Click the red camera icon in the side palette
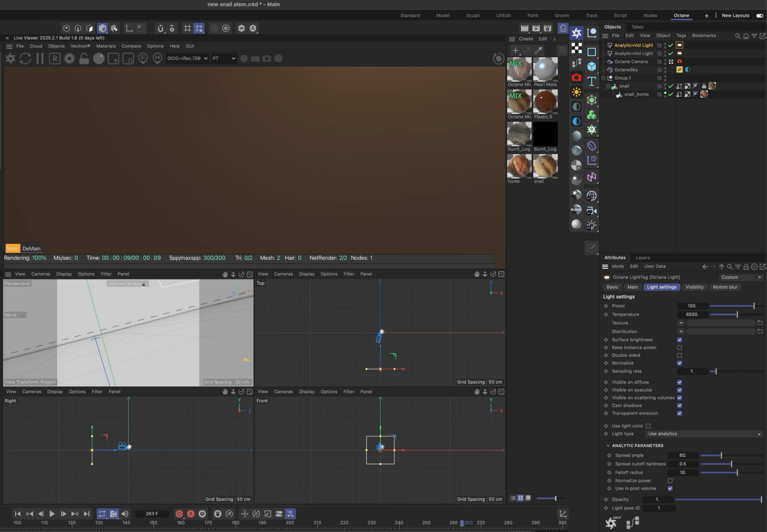 click(x=576, y=77)
